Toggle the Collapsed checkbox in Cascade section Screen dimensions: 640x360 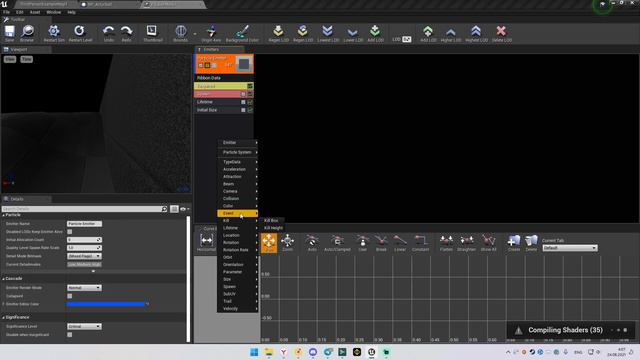70,296
